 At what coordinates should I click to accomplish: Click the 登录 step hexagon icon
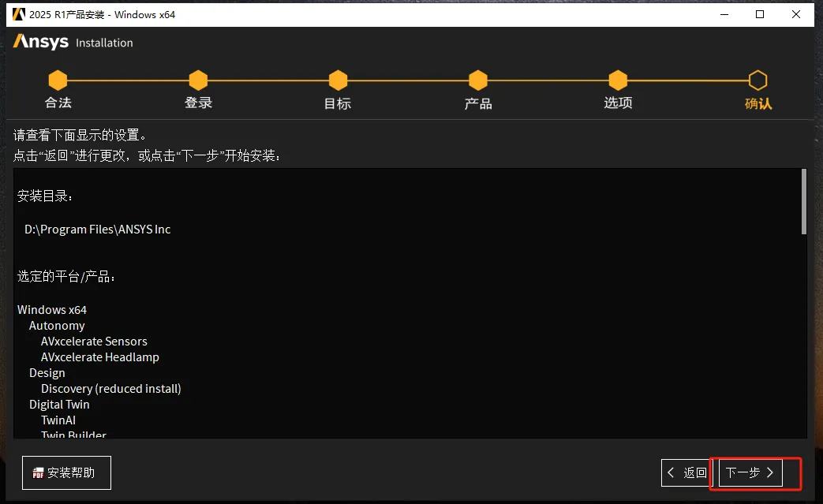[x=198, y=80]
